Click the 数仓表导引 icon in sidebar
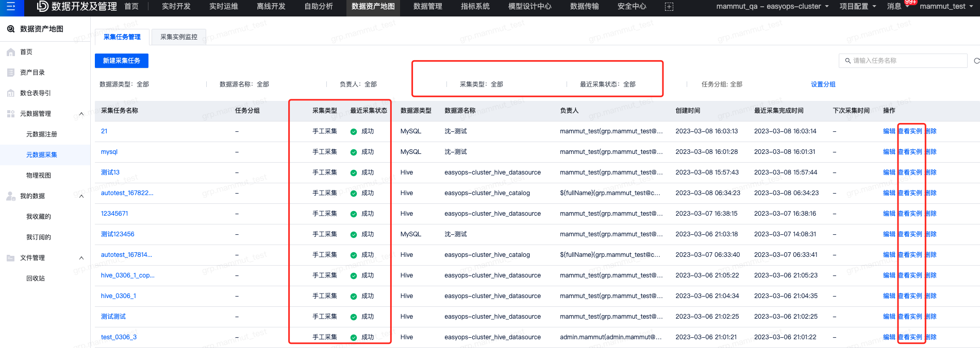The width and height of the screenshot is (980, 348). (11, 93)
